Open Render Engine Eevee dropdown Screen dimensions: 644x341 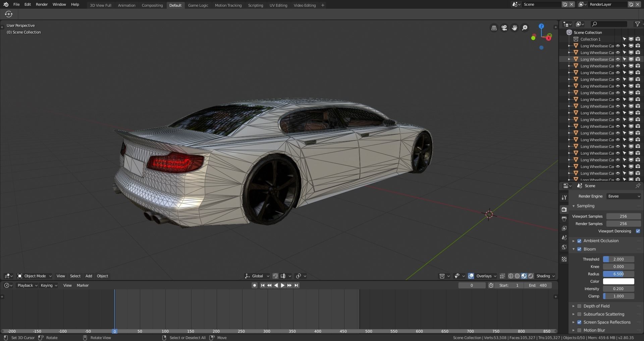tap(624, 196)
